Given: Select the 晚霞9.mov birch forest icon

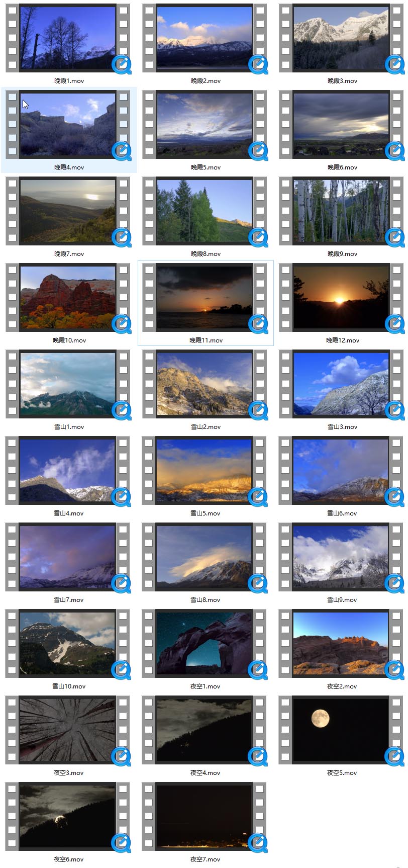Looking at the screenshot, I should point(341,211).
